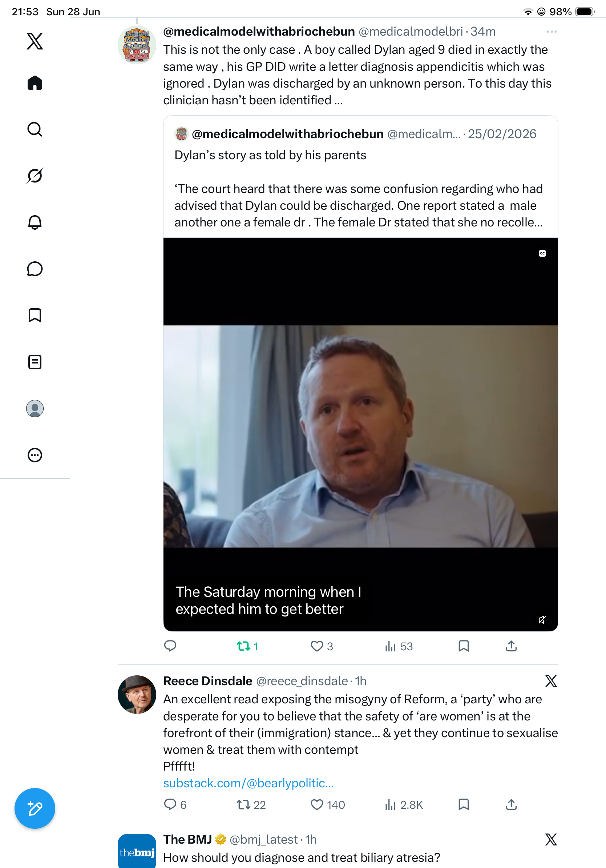The height and width of the screenshot is (868, 606).
Task: Open Notifications bell icon
Action: click(x=35, y=222)
